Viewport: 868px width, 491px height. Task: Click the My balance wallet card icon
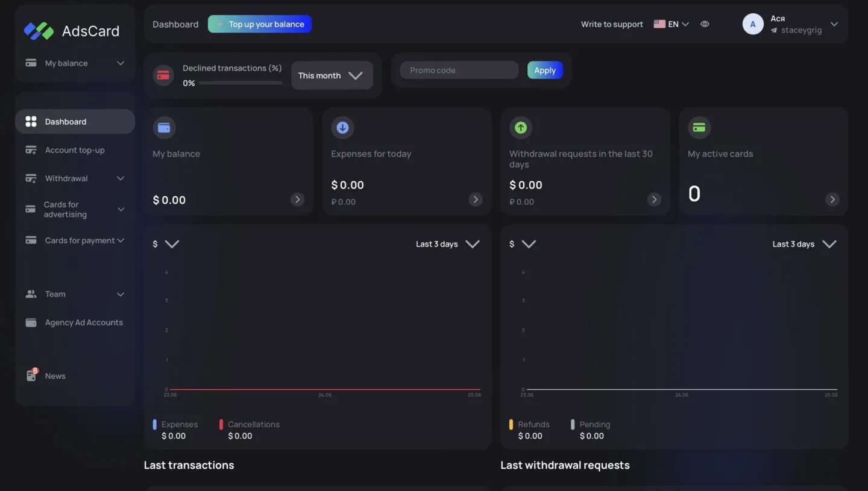click(x=164, y=127)
